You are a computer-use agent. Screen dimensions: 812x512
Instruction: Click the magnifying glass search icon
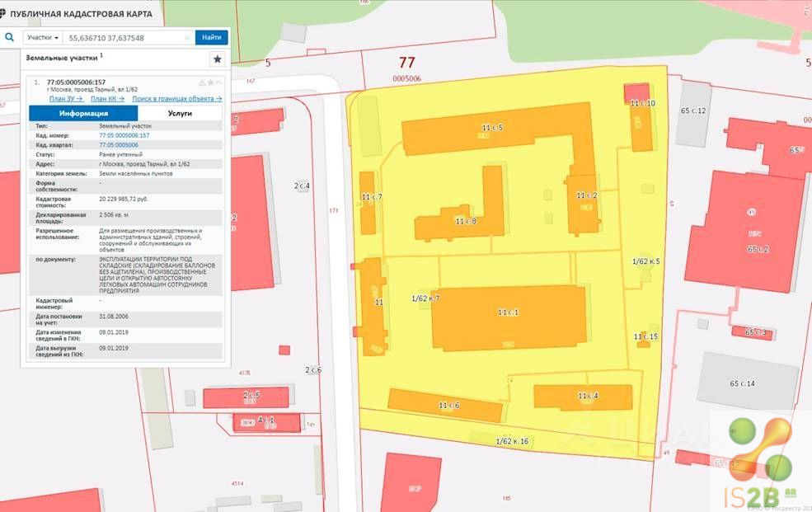(x=10, y=37)
